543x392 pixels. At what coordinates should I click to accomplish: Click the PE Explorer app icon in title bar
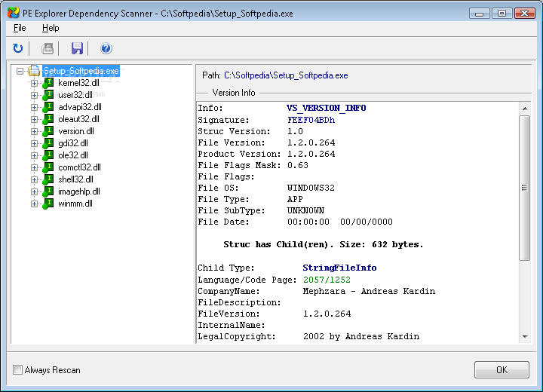pyautogui.click(x=13, y=13)
